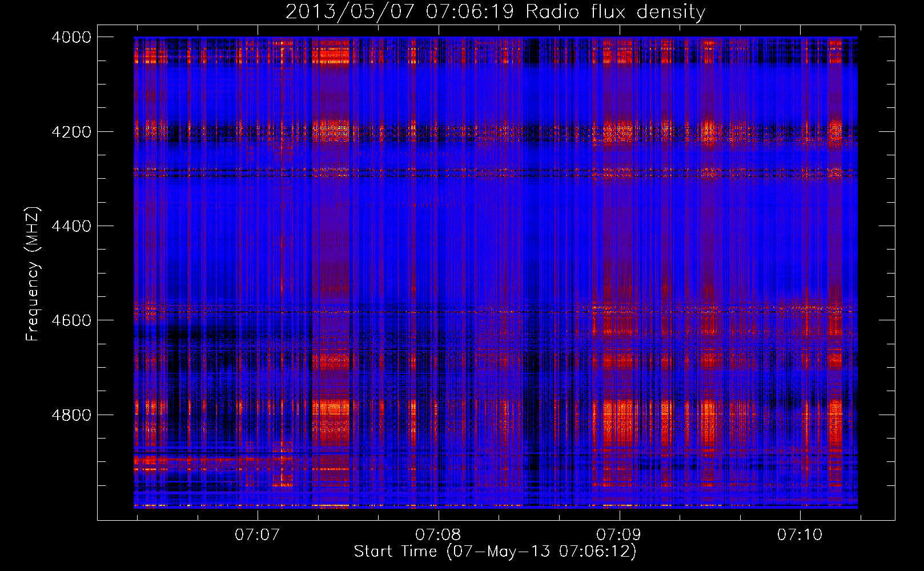Click the 4200 frequency axis label
Viewport: 924px width, 571px height.
click(71, 132)
